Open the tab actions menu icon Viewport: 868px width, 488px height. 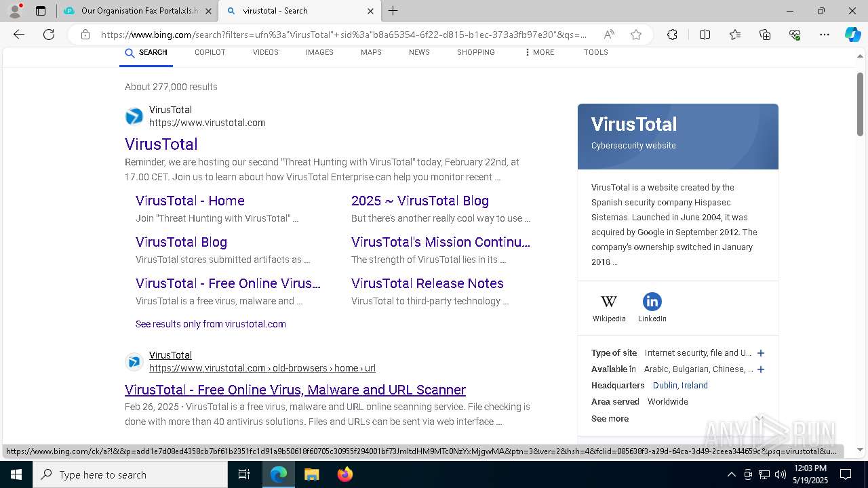(41, 11)
